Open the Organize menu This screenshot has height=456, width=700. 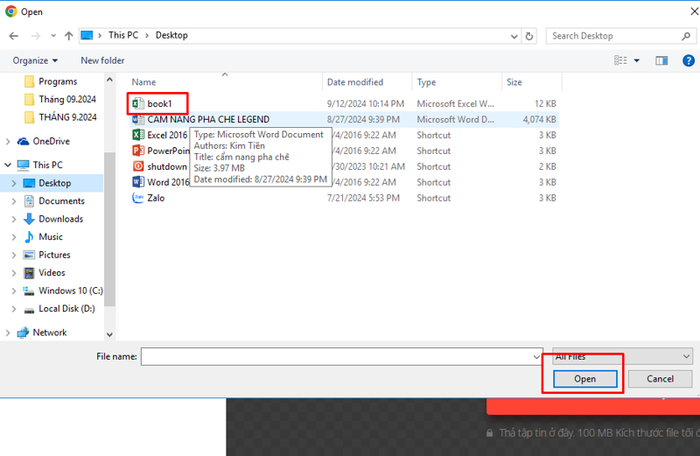pyautogui.click(x=35, y=60)
